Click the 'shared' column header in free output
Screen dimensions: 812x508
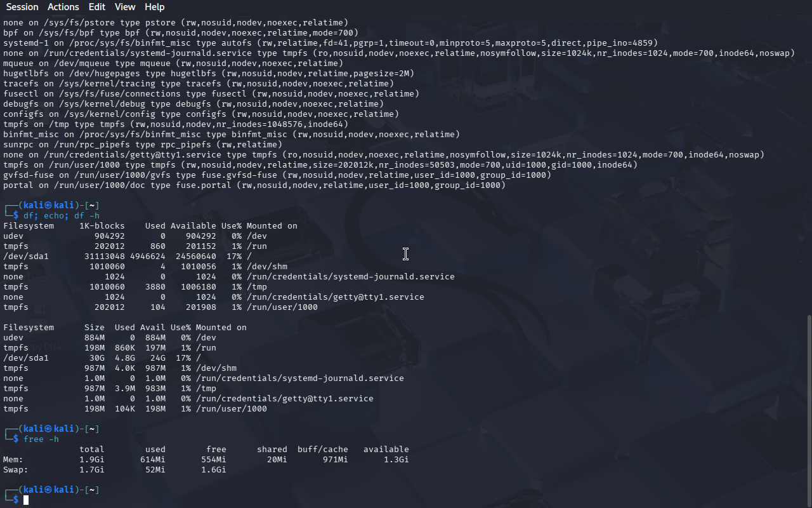tap(272, 450)
